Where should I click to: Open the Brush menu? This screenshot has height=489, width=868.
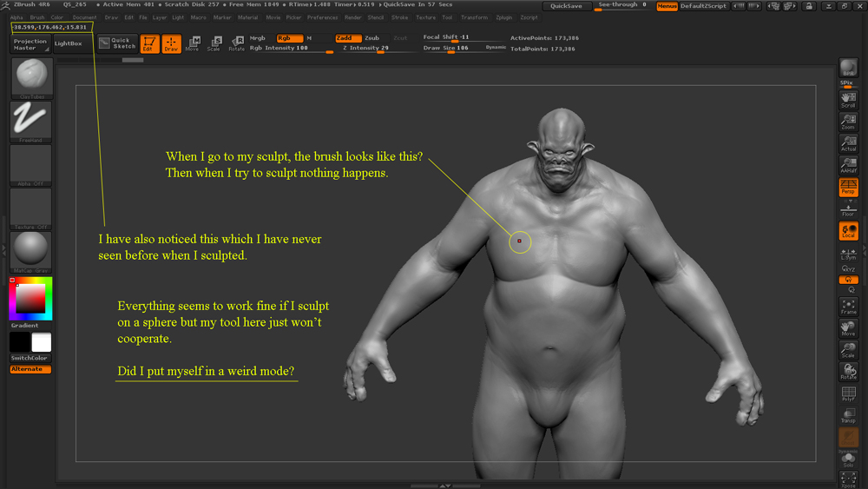point(37,17)
